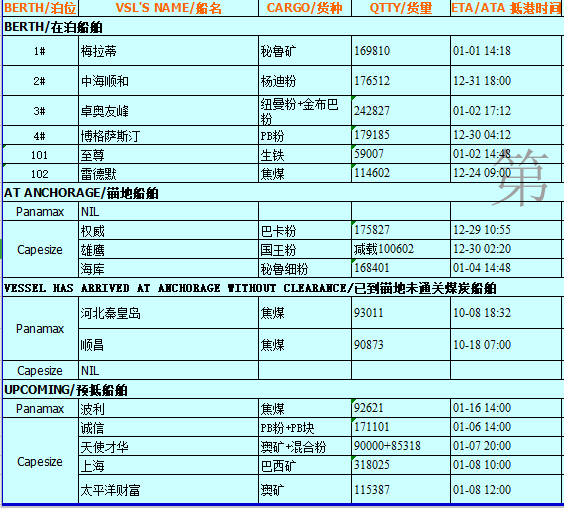Click the QTTY/货量 column header

[x=401, y=8]
